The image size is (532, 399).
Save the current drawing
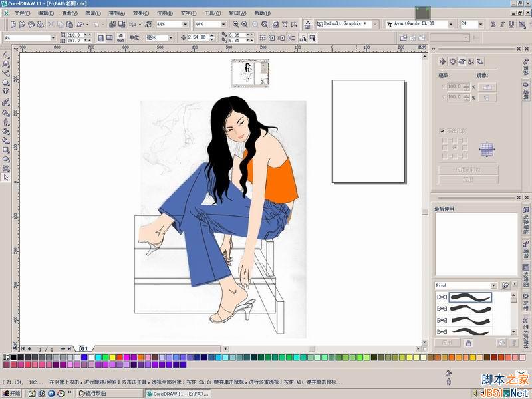(x=31, y=24)
